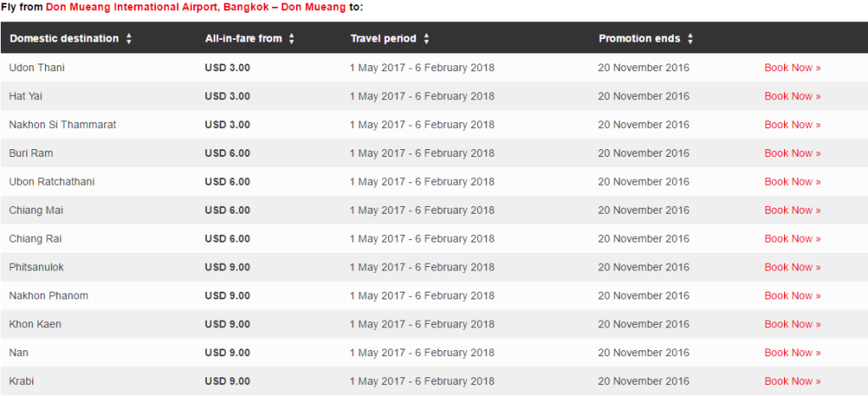Sort by Travel period arrow icon
868x396 pixels.
tap(426, 38)
